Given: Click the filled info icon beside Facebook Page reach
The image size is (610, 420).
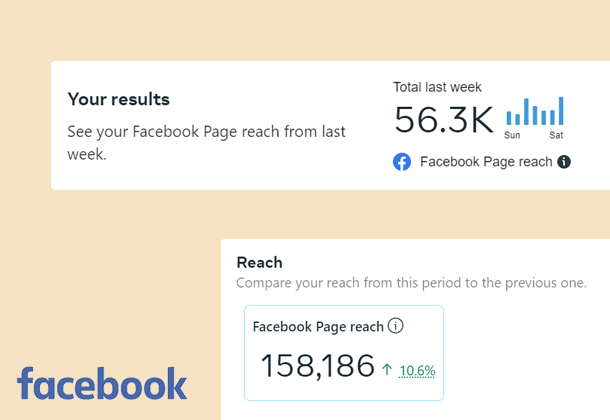Looking at the screenshot, I should tap(564, 162).
